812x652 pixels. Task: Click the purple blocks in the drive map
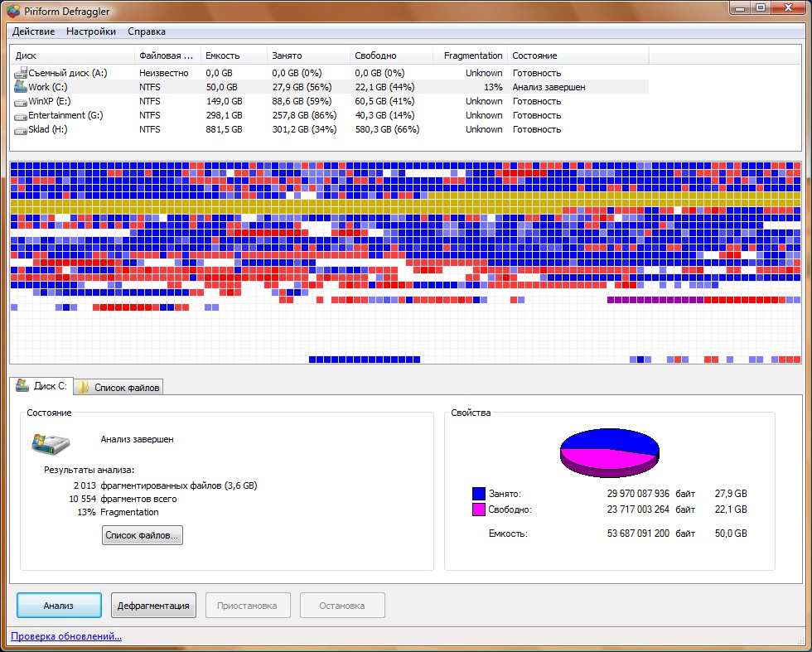(x=655, y=300)
